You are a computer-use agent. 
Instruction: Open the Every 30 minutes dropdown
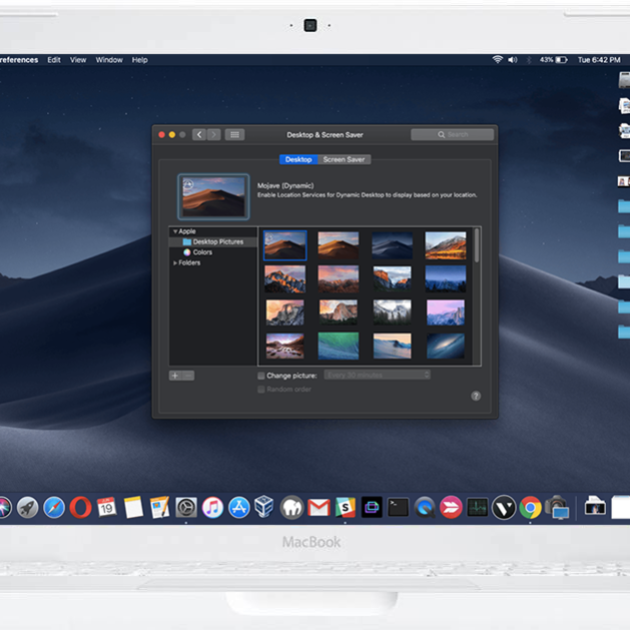(x=377, y=375)
